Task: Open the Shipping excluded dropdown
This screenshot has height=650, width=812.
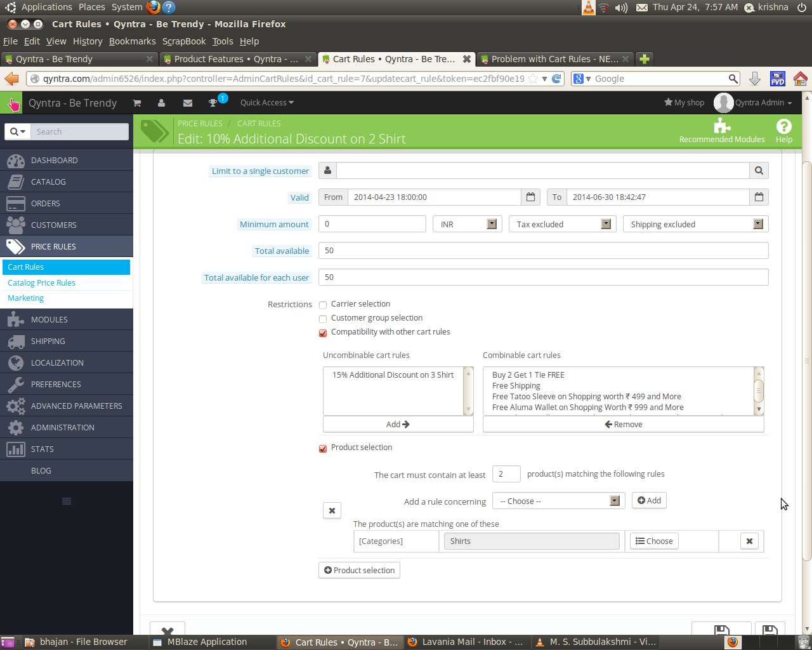Action: tap(696, 224)
